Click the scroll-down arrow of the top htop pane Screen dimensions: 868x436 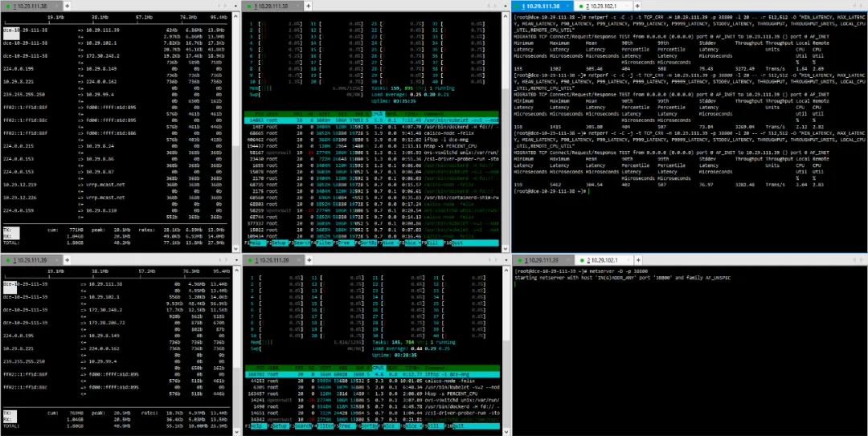coord(506,249)
